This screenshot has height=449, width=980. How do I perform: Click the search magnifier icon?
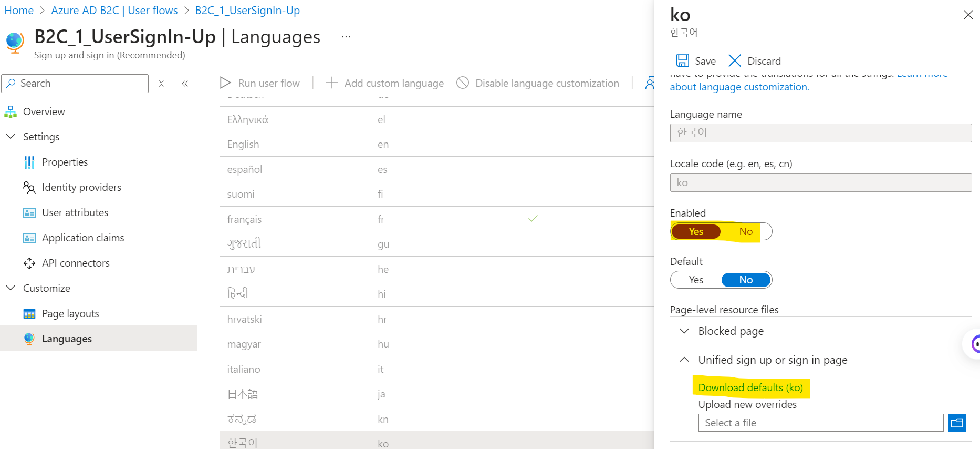tap(11, 83)
